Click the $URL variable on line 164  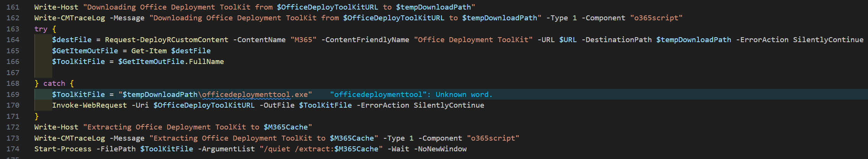(568, 40)
